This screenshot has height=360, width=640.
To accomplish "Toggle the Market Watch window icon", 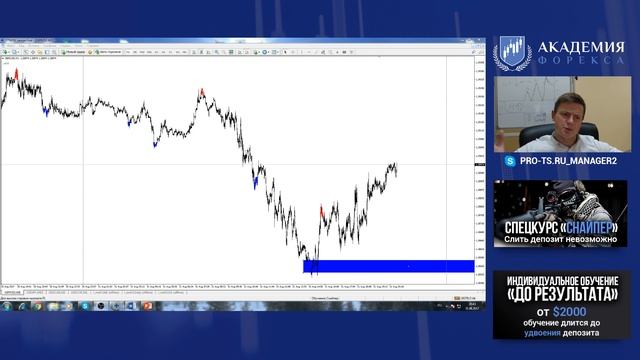I will pos(26,52).
